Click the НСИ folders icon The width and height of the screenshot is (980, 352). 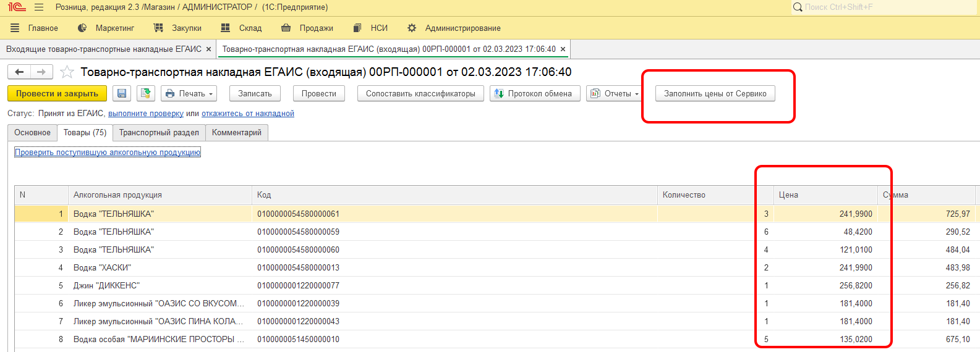pyautogui.click(x=357, y=28)
